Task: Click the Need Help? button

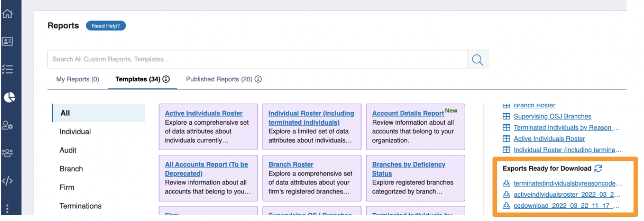Action: point(106,26)
